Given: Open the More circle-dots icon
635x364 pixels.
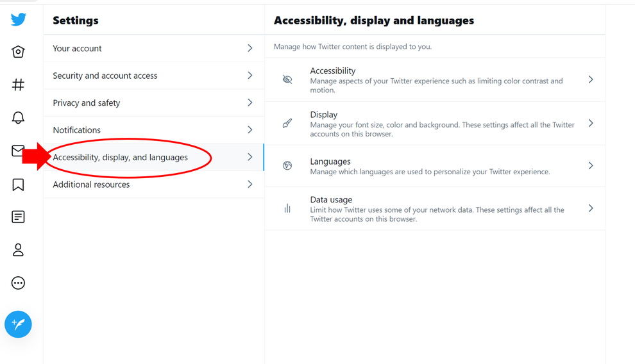Looking at the screenshot, I should click(x=18, y=283).
